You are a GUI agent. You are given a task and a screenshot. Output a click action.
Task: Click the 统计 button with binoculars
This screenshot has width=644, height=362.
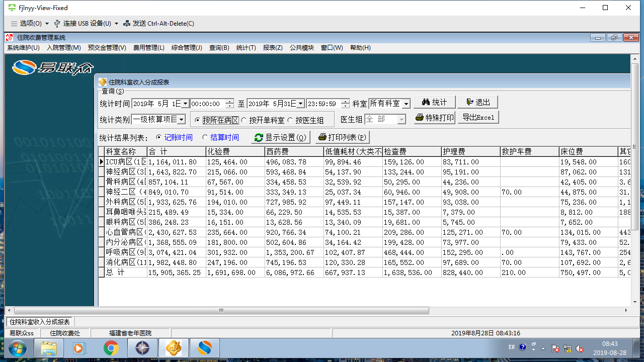click(x=435, y=102)
